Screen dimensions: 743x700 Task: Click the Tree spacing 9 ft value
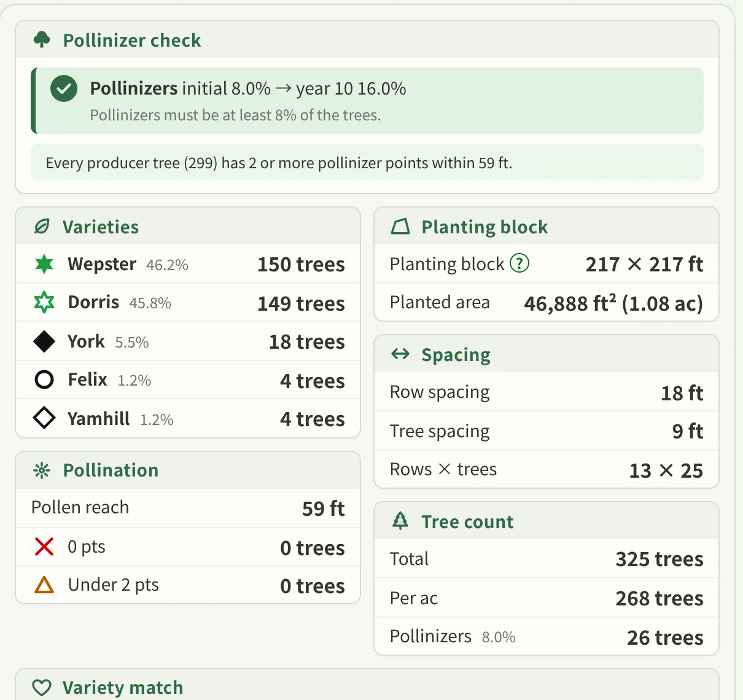[x=688, y=432]
